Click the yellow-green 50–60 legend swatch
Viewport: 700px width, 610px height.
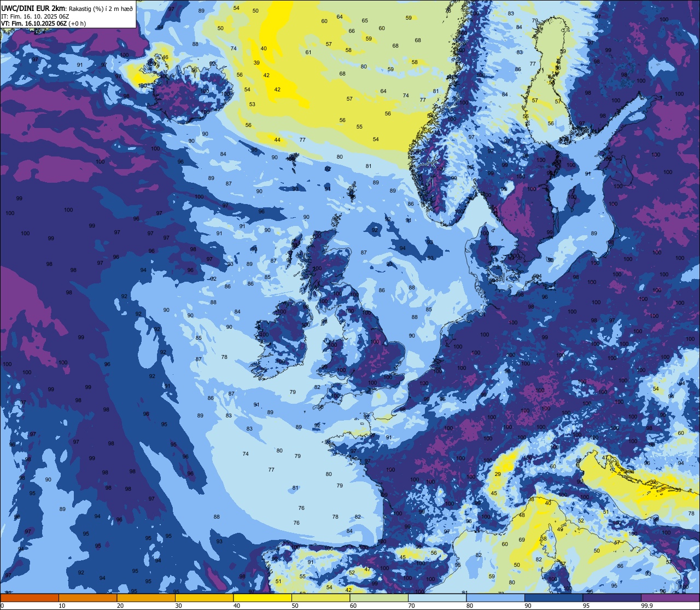point(320,597)
